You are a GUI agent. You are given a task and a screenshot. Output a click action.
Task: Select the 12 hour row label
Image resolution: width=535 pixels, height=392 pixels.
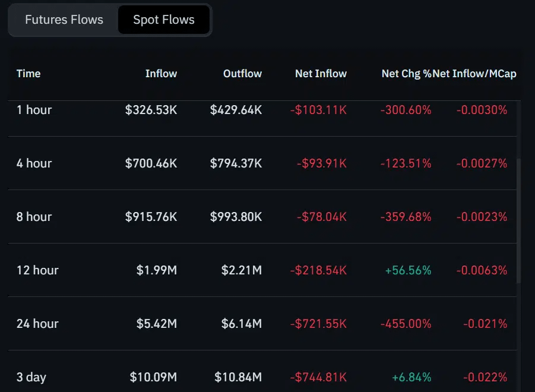pos(37,270)
